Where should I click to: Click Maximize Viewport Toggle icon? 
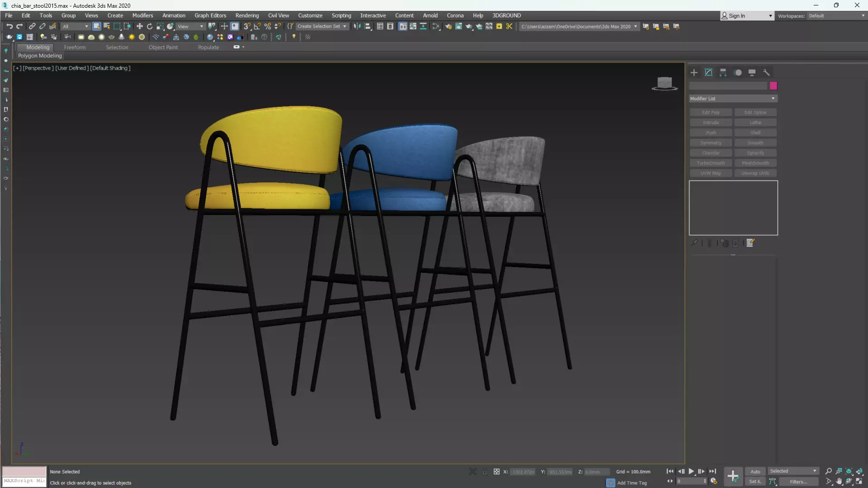pyautogui.click(x=859, y=481)
